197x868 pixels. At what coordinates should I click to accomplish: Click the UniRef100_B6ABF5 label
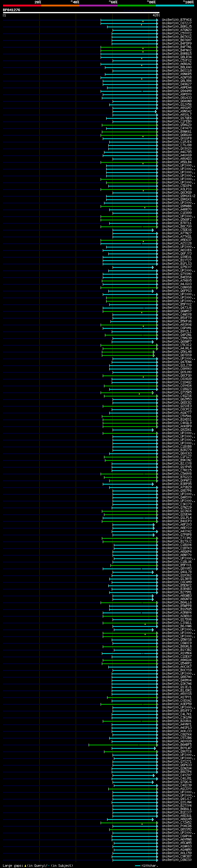[177, 745]
